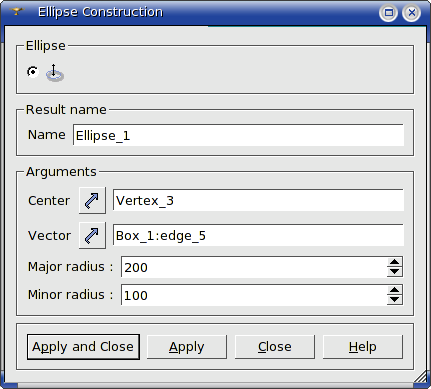The image size is (431, 389).
Task: Click the Center selection arrow button
Action: (x=92, y=200)
